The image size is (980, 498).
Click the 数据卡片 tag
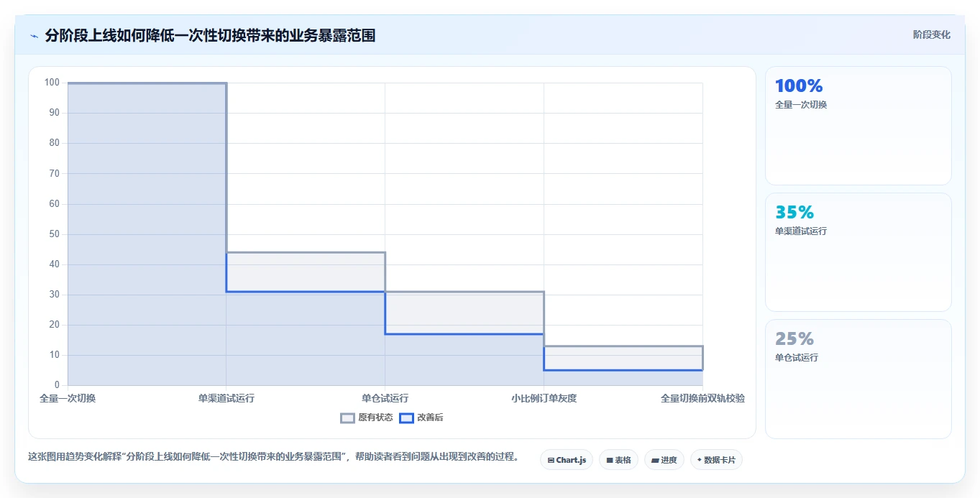tap(716, 460)
